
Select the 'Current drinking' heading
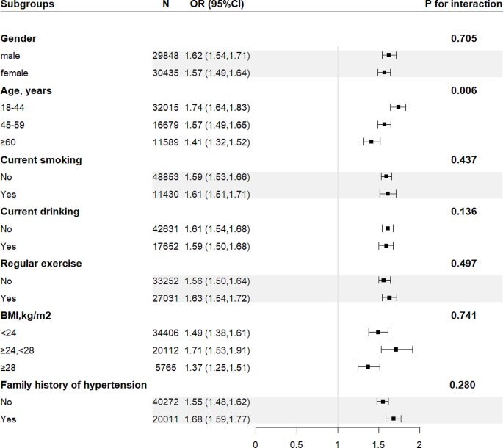coord(40,212)
